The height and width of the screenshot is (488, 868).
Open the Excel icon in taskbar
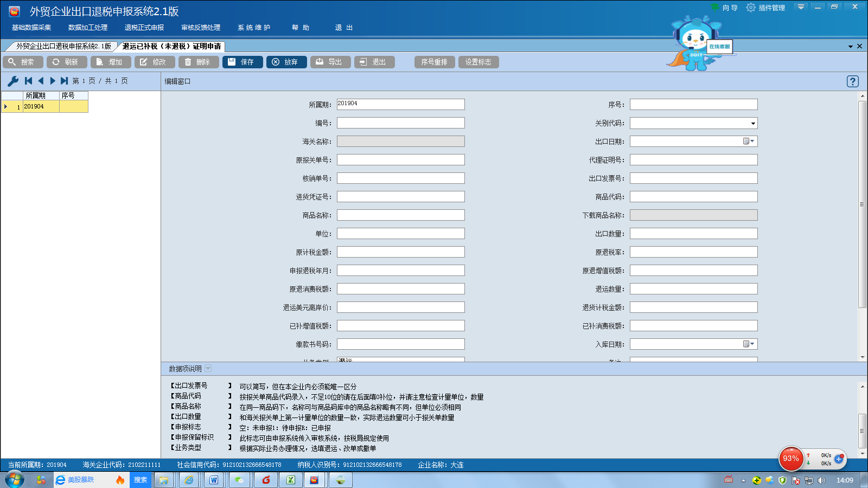point(291,480)
